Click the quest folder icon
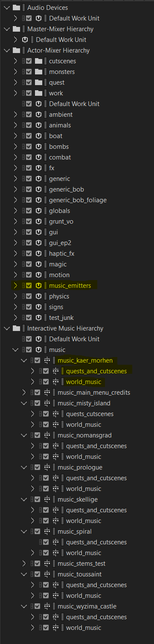Image resolution: width=154 pixels, height=644 pixels. point(39,83)
